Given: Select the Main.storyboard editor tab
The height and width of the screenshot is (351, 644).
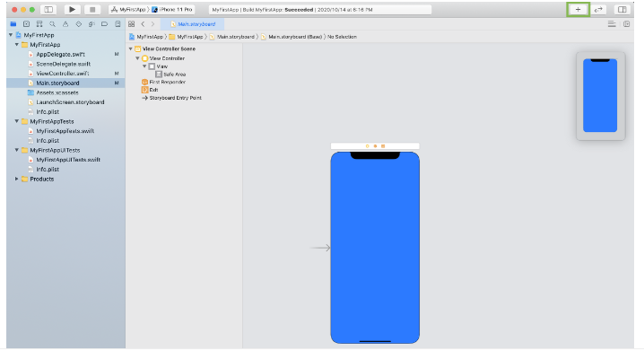Looking at the screenshot, I should click(192, 24).
